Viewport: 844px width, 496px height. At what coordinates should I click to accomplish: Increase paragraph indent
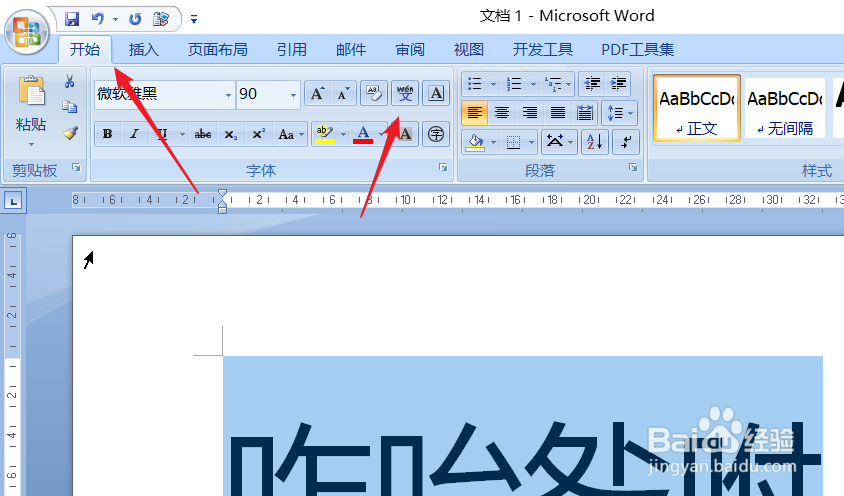pyautogui.click(x=618, y=83)
